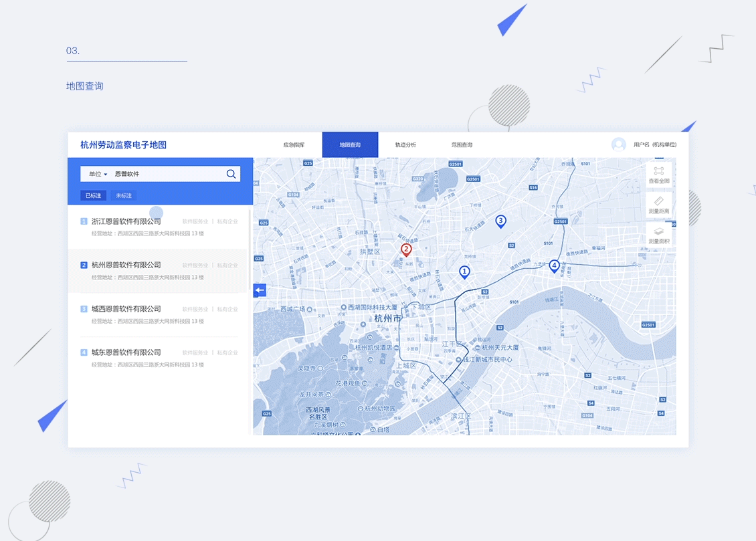Click map marker number 3
756x541 pixels.
coord(501,221)
